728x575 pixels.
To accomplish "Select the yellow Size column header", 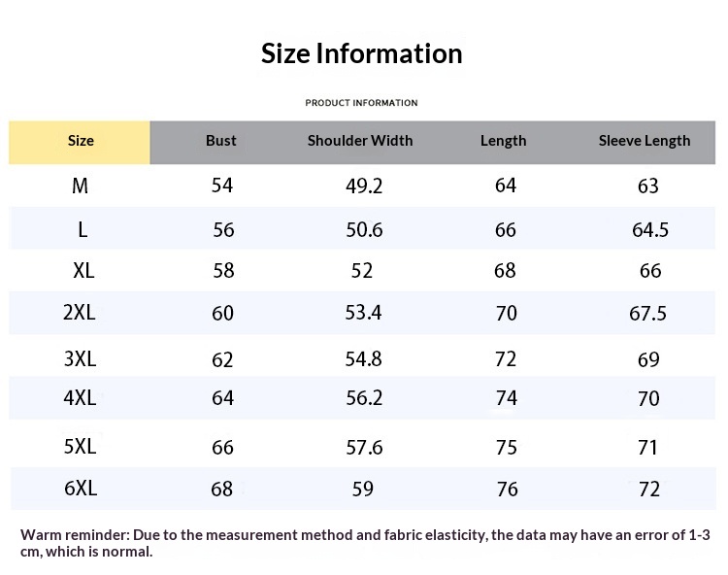I will 81,141.
